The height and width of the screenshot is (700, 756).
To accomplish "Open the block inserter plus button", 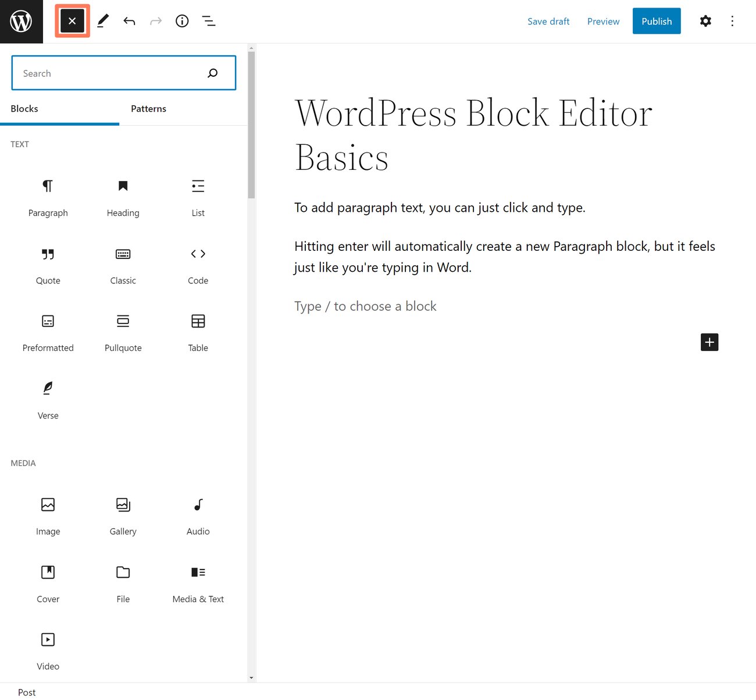I will coord(709,342).
